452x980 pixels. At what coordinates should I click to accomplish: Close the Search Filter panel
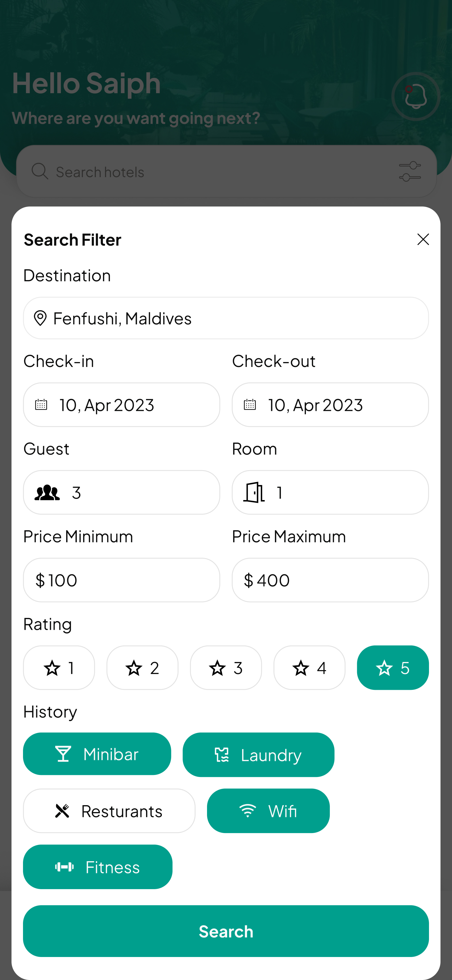[x=423, y=239]
